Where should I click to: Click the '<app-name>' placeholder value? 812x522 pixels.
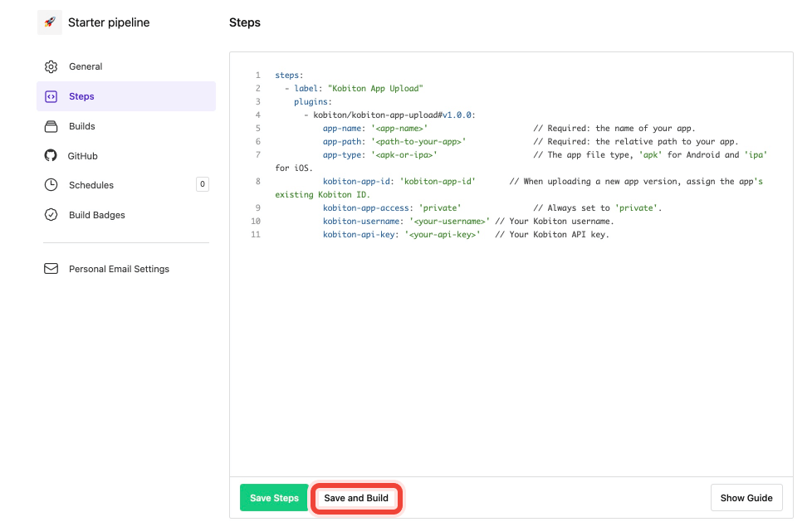point(399,129)
